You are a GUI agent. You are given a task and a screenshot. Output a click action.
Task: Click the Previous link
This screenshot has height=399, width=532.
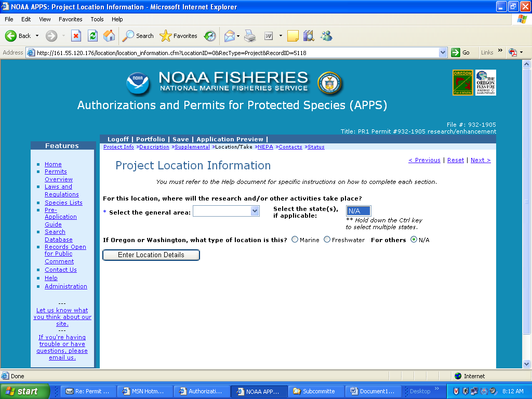[x=424, y=160]
